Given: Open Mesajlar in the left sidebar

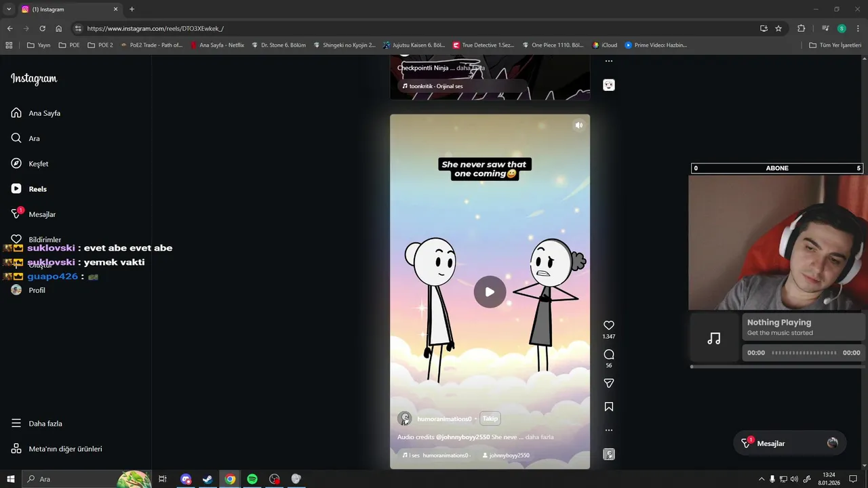Looking at the screenshot, I should coord(34,214).
